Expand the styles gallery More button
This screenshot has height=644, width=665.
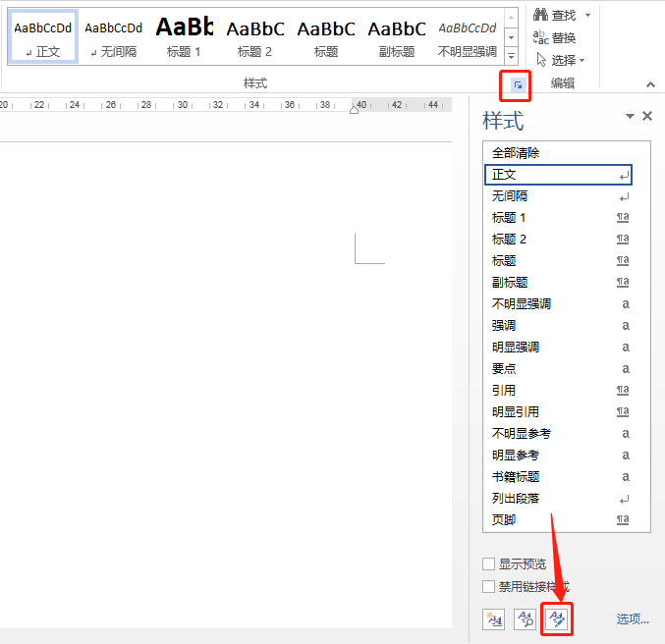[512, 56]
